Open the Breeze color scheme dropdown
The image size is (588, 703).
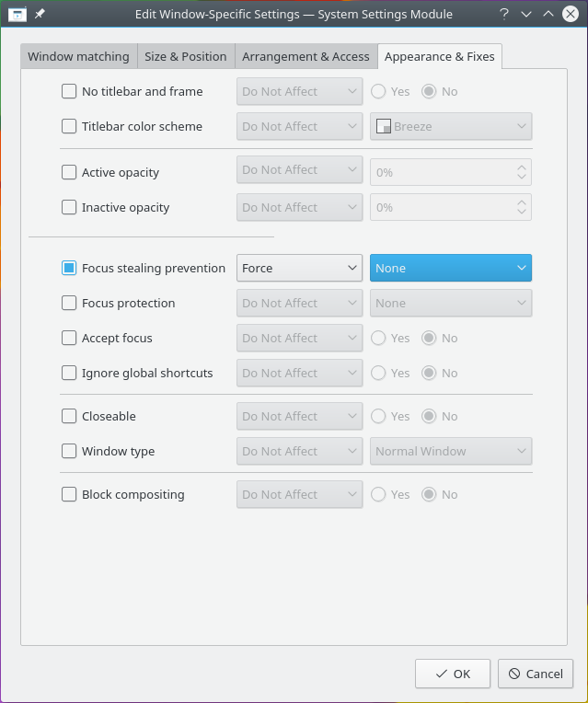click(x=451, y=126)
